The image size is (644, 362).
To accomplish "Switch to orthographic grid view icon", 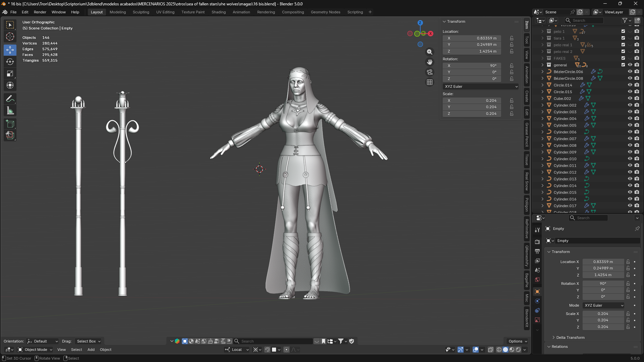I will 430,82.
